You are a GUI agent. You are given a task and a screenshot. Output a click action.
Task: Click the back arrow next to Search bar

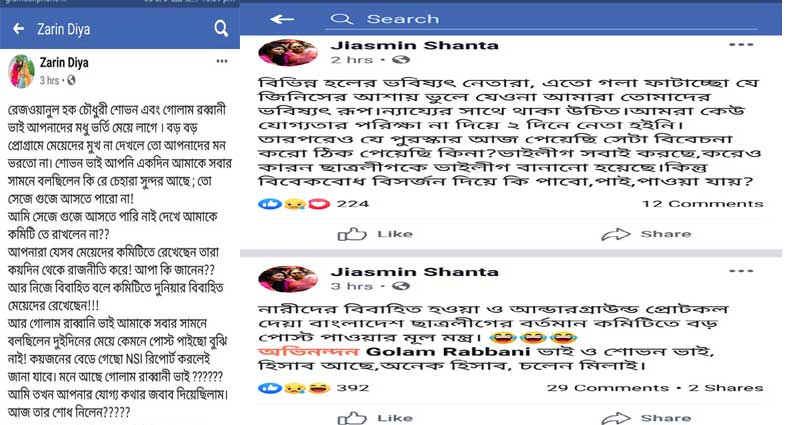coord(282,19)
